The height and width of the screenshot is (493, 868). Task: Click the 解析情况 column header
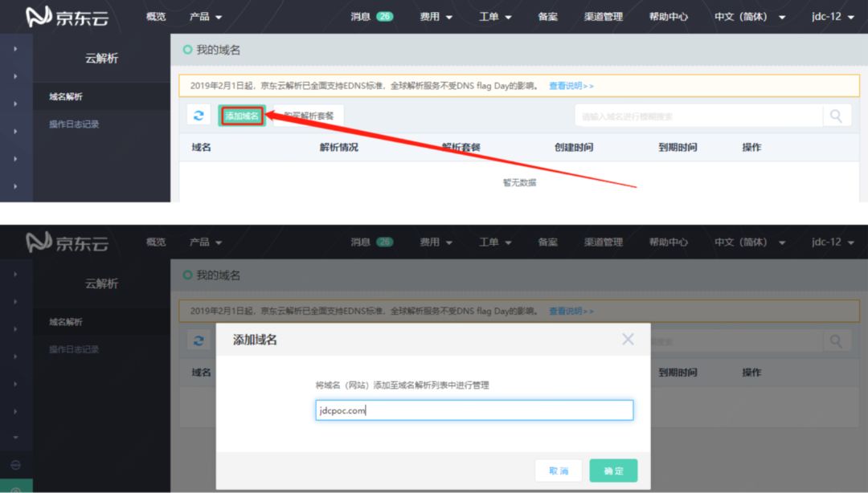(x=339, y=147)
